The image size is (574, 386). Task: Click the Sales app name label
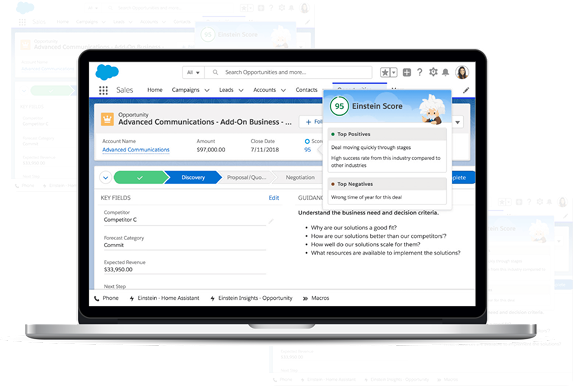(124, 90)
